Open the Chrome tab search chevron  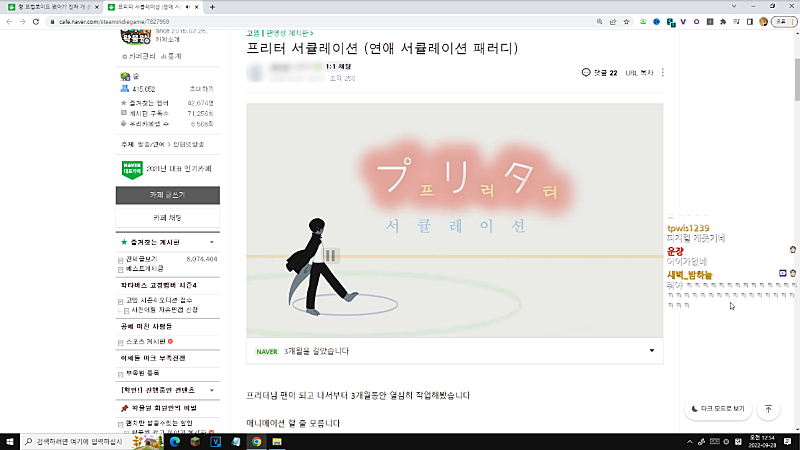click(x=734, y=7)
